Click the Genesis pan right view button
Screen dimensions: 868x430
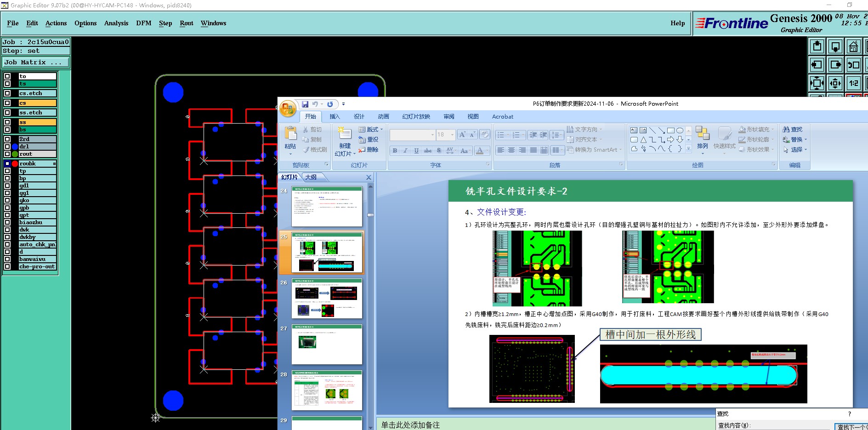pos(835,65)
